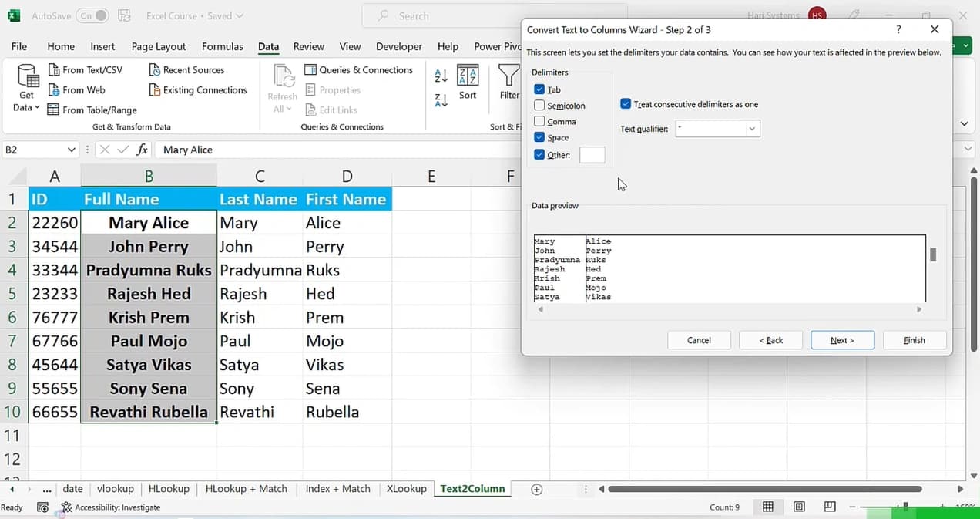The image size is (980, 519).
Task: Click Cancel in the wizard
Action: tap(699, 340)
